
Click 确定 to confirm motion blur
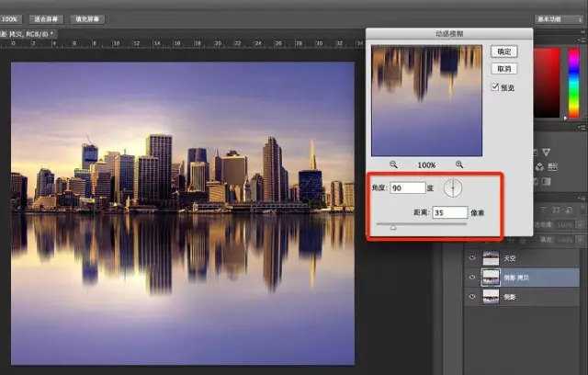[505, 51]
